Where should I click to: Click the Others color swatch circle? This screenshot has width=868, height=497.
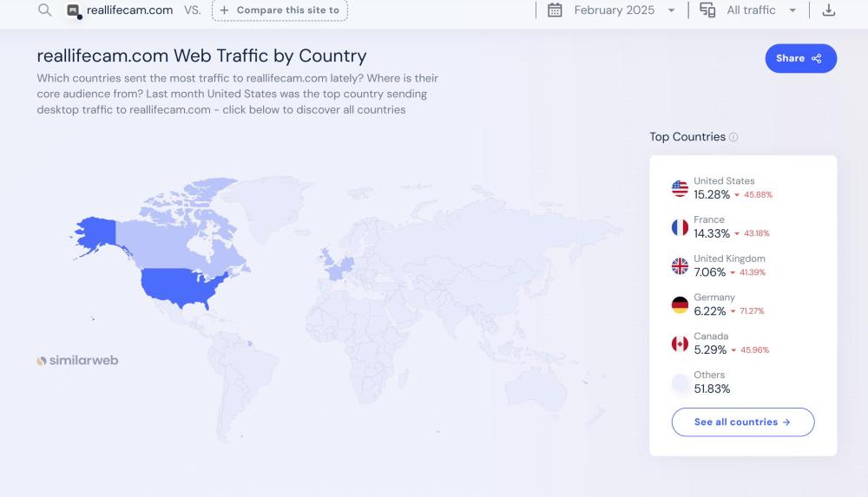point(680,383)
